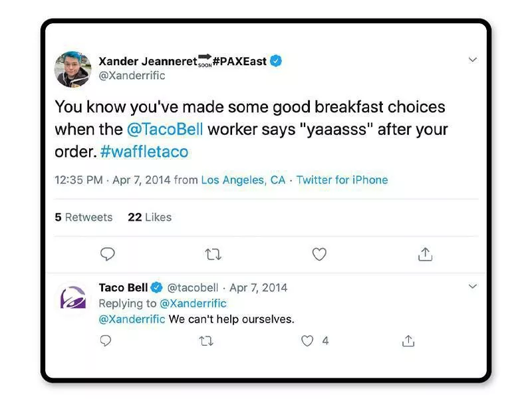Share Taco Bell's reply tweet
Image resolution: width=532 pixels, height=399 pixels.
coord(408,340)
